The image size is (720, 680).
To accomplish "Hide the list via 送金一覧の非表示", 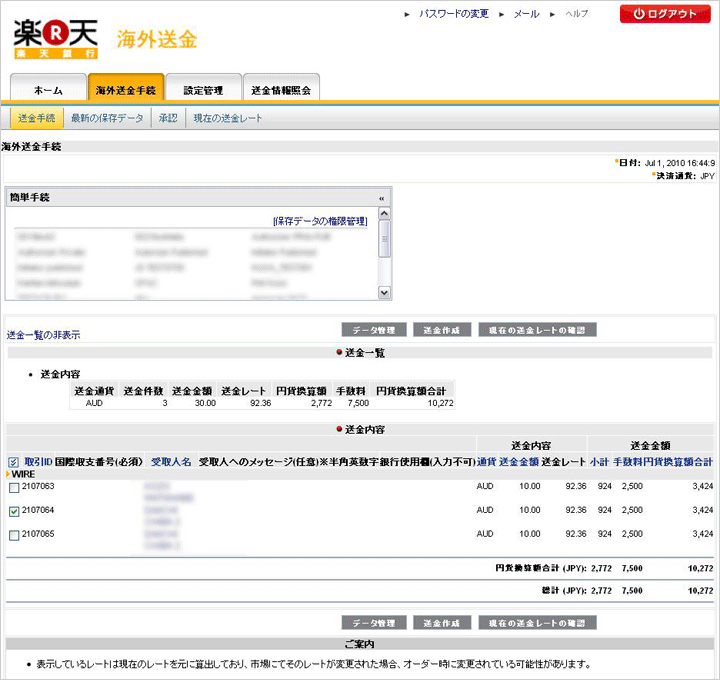I will click(x=44, y=334).
